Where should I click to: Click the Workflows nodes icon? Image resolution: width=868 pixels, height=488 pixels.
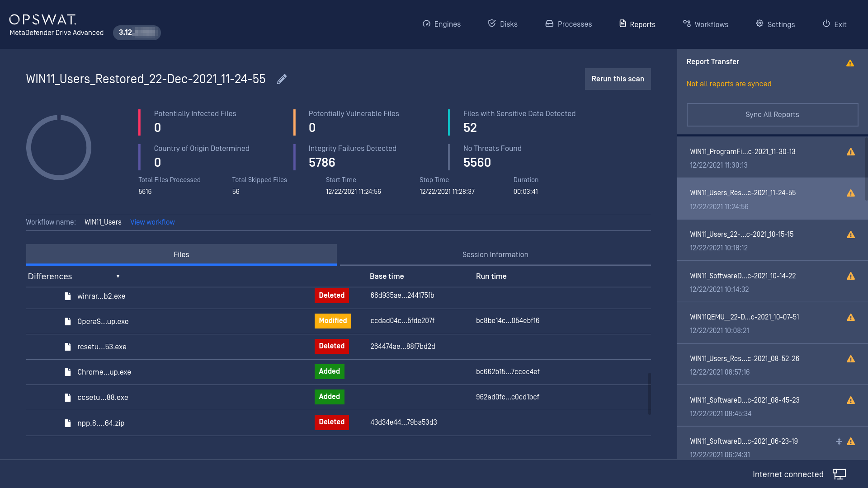tap(687, 23)
